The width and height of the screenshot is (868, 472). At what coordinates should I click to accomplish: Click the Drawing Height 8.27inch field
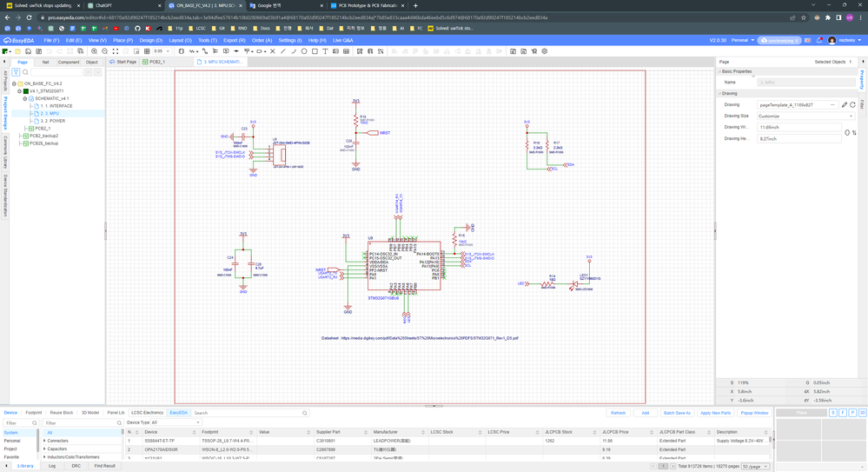(798, 139)
